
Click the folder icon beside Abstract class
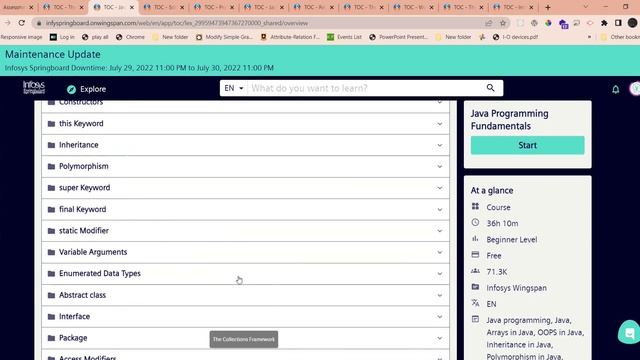click(51, 295)
